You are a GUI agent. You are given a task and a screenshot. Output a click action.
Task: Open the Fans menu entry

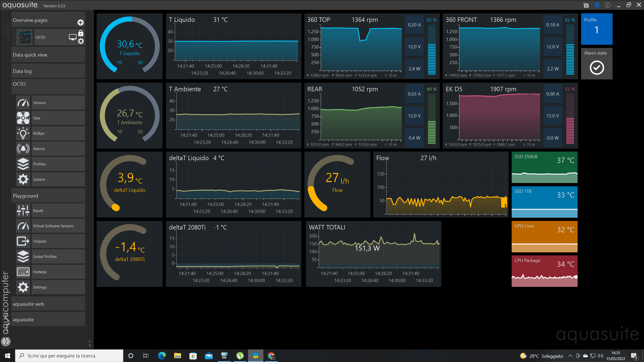point(58,118)
